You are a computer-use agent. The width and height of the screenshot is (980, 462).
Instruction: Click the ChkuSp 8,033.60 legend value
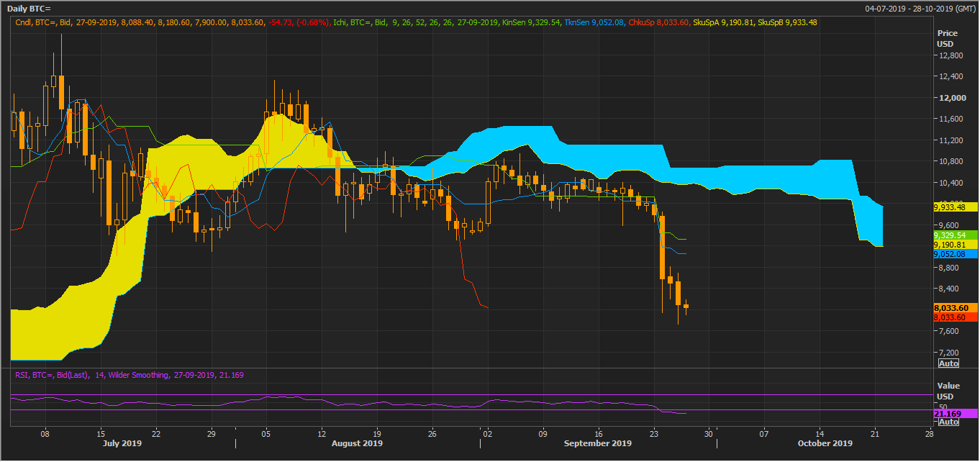(658, 22)
